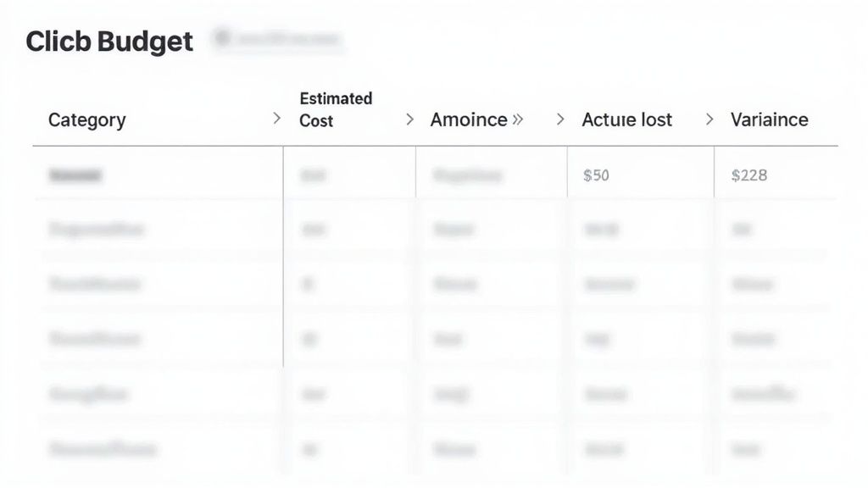Click the Amoince column header
The image size is (868, 488).
pyautogui.click(x=469, y=119)
